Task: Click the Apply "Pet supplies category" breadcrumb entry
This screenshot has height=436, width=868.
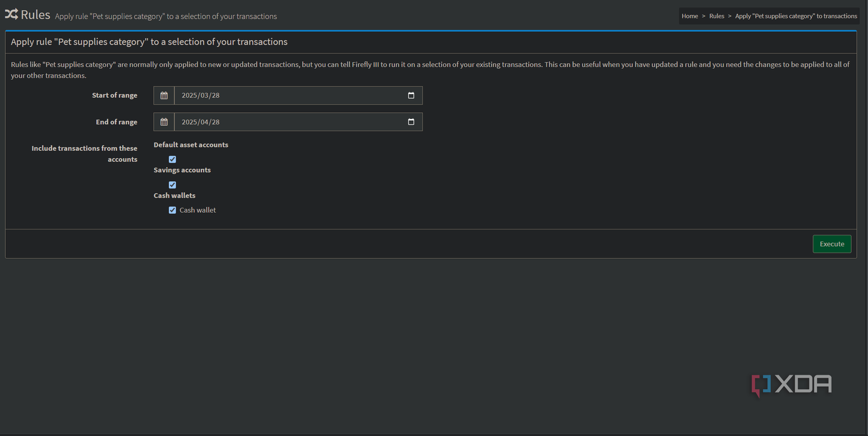Action: tap(796, 16)
